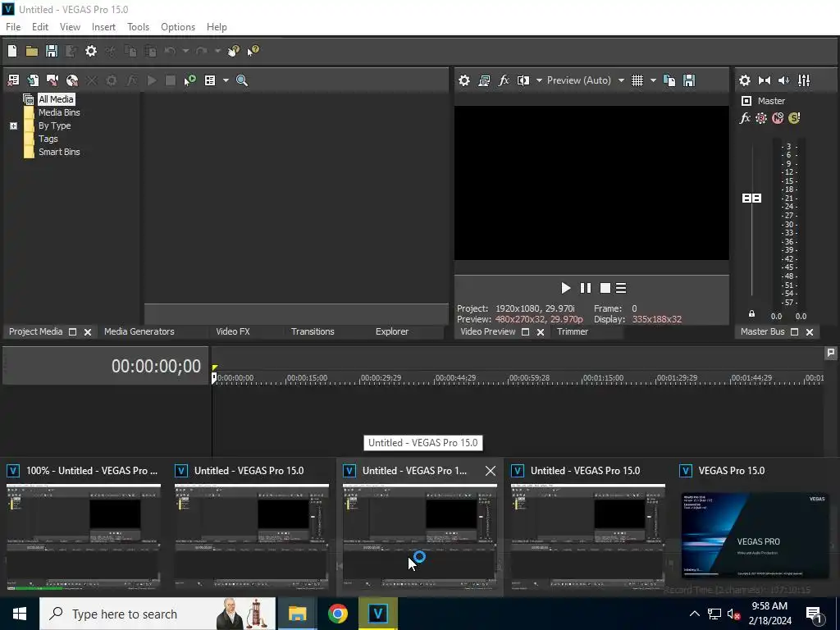Open Master Bus audio properties gear

pos(745,80)
